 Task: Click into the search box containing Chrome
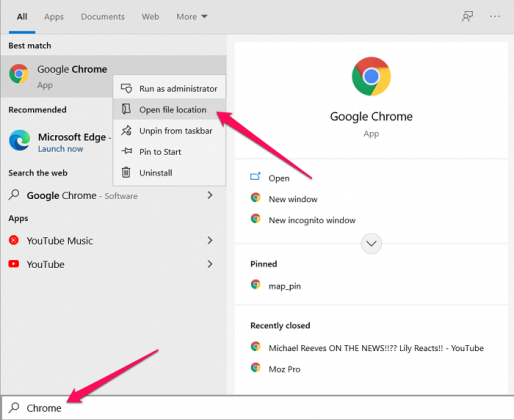pos(257,408)
